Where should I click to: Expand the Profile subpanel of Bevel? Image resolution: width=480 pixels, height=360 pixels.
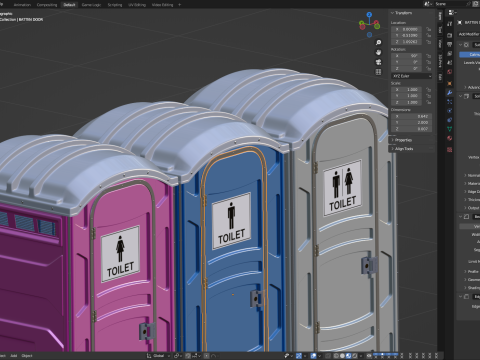pos(472,272)
